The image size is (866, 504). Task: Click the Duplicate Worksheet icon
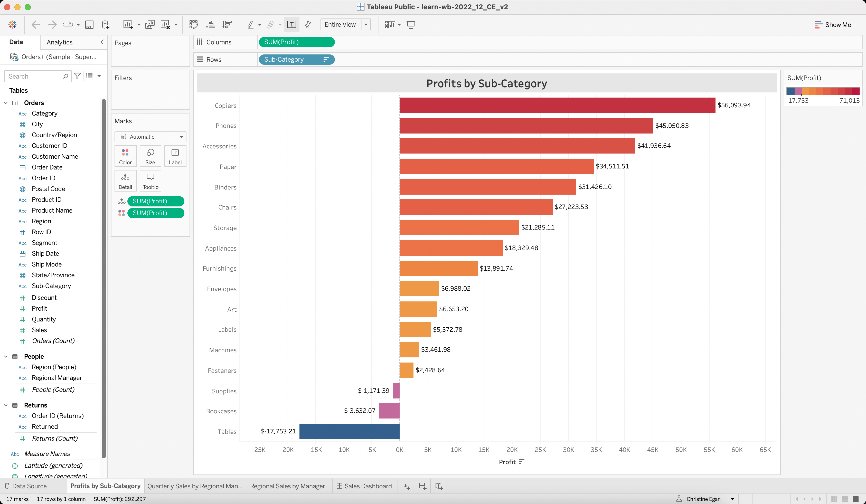click(x=150, y=25)
